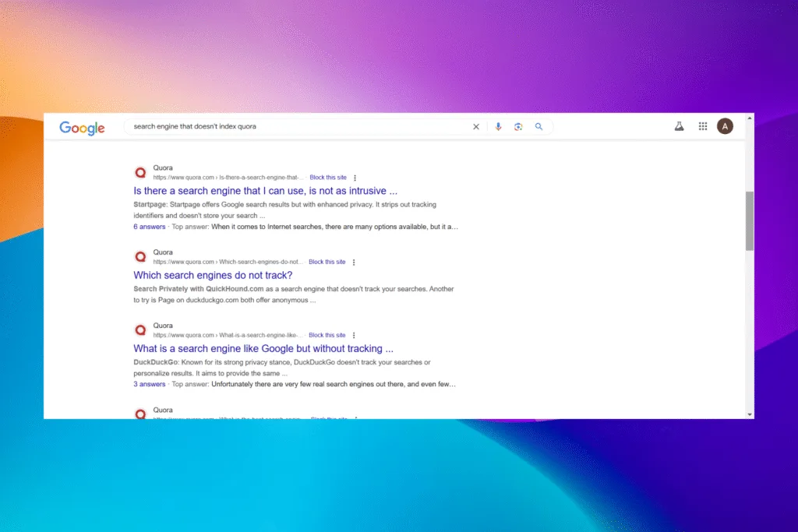Open 'Which search engines do not track?' link
Image resolution: width=798 pixels, height=532 pixels.
213,275
